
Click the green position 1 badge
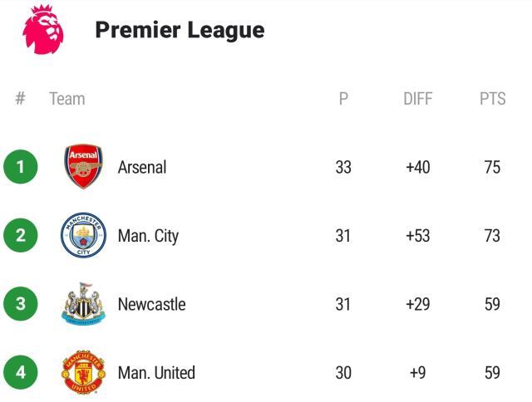(x=21, y=167)
